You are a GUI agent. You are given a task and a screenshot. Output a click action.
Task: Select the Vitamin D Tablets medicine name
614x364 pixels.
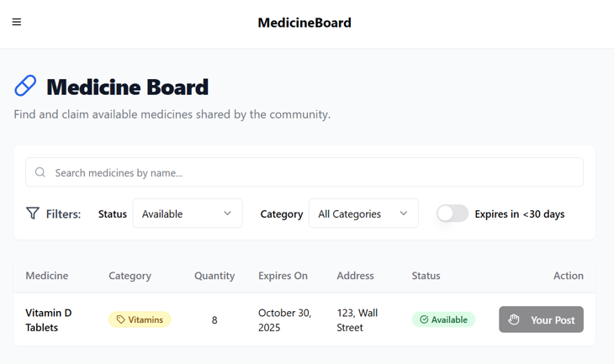click(49, 319)
